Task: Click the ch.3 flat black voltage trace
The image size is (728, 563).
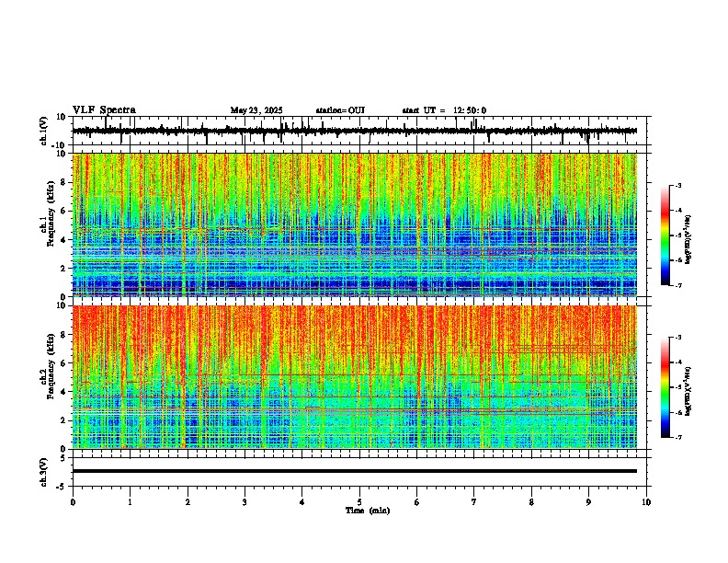Action: click(355, 471)
